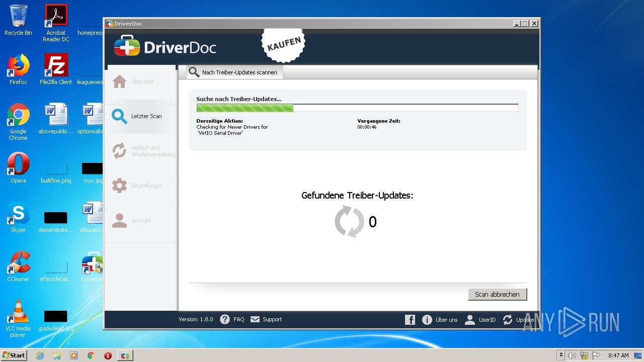Open Chrome from the taskbar

tap(91, 355)
